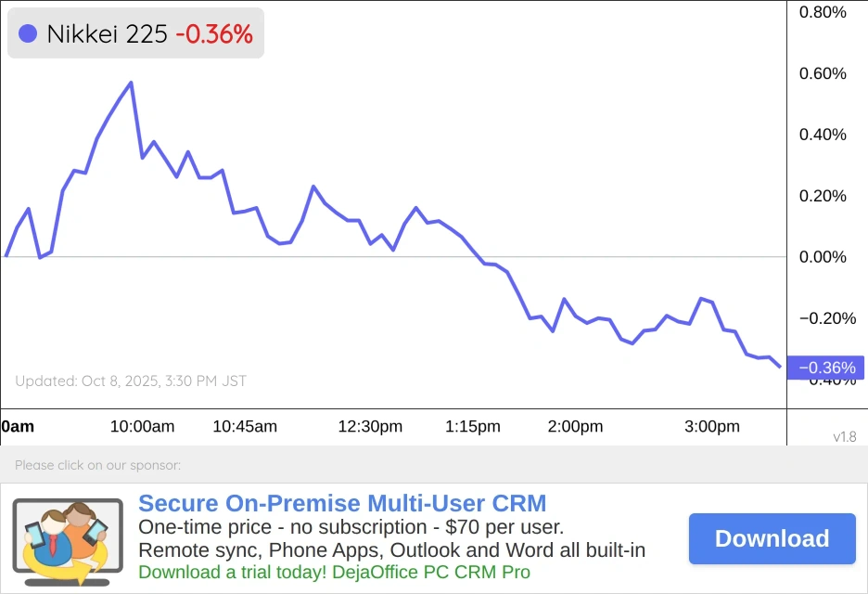This screenshot has width=868, height=594.
Task: Click the 10:00am time axis label
Action: [142, 427]
